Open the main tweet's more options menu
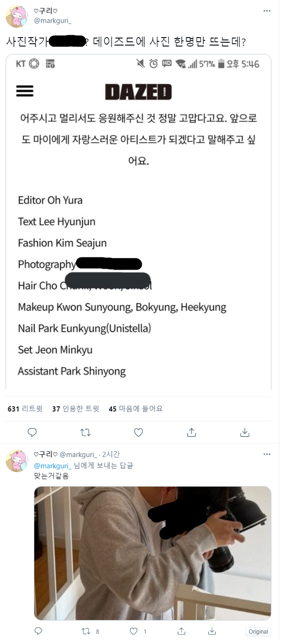This screenshot has height=644, width=285. [x=267, y=10]
